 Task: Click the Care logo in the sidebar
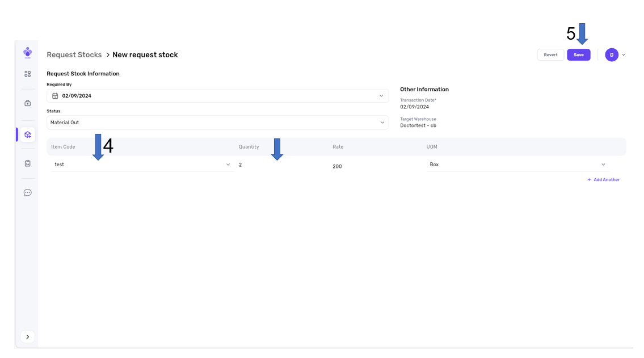click(27, 52)
